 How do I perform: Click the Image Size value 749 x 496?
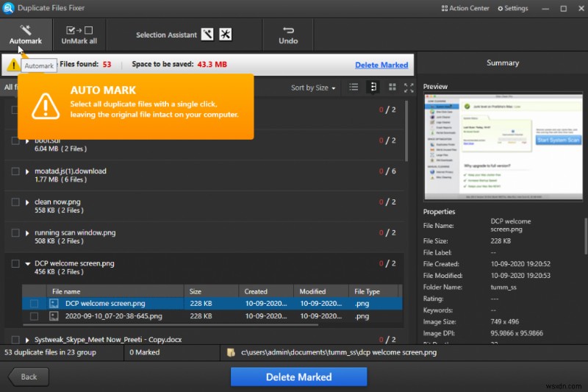point(505,322)
